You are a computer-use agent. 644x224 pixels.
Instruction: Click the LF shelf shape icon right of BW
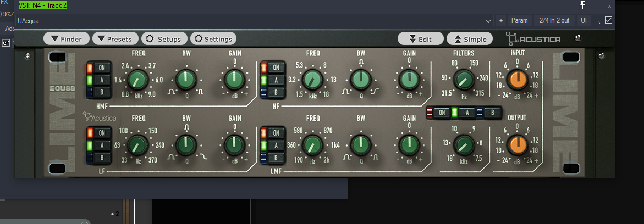coord(203,157)
